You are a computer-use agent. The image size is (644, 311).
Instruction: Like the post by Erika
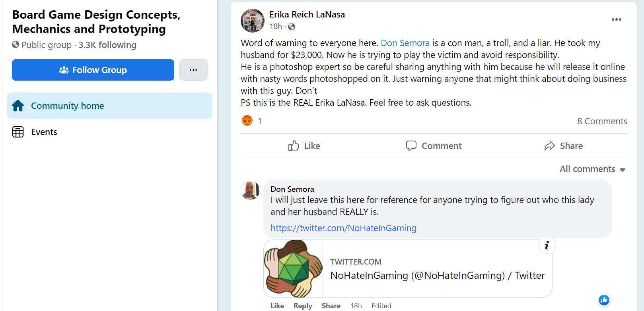click(304, 146)
